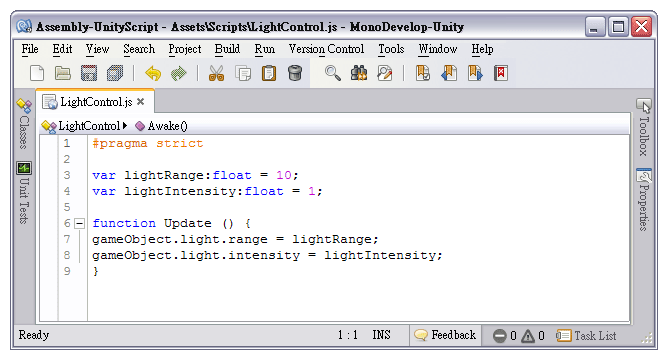The height and width of the screenshot is (360, 668).
Task: Go to next bookmark icon
Action: pyautogui.click(x=475, y=73)
